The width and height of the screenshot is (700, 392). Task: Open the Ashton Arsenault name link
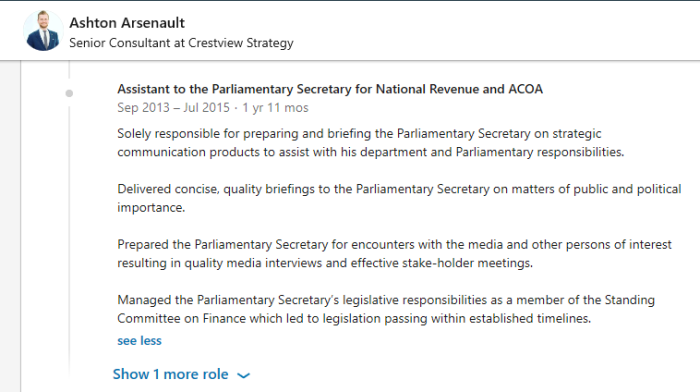pyautogui.click(x=127, y=23)
